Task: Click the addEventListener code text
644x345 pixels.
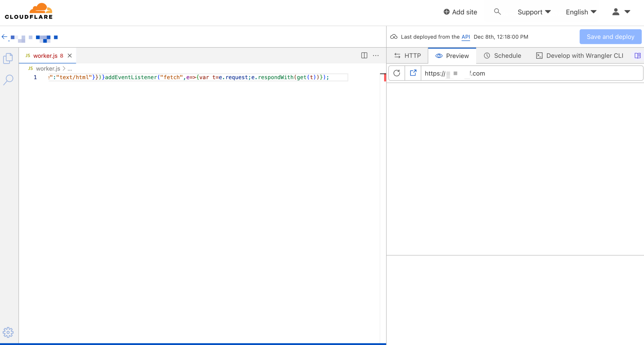Action: click(131, 77)
